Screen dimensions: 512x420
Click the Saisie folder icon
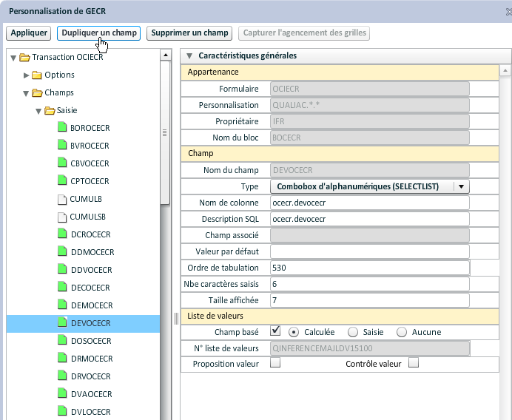(50, 110)
